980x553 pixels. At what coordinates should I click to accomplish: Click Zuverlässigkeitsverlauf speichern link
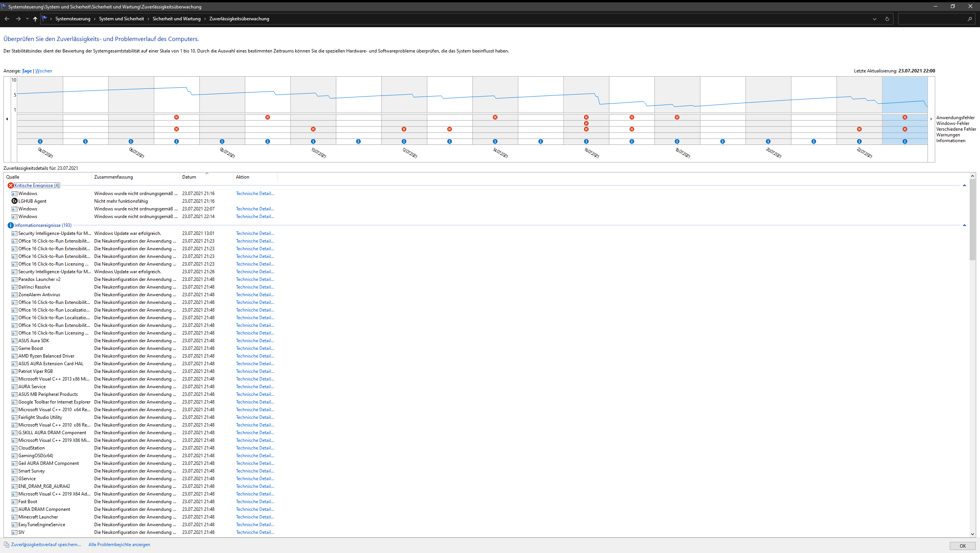(x=46, y=545)
